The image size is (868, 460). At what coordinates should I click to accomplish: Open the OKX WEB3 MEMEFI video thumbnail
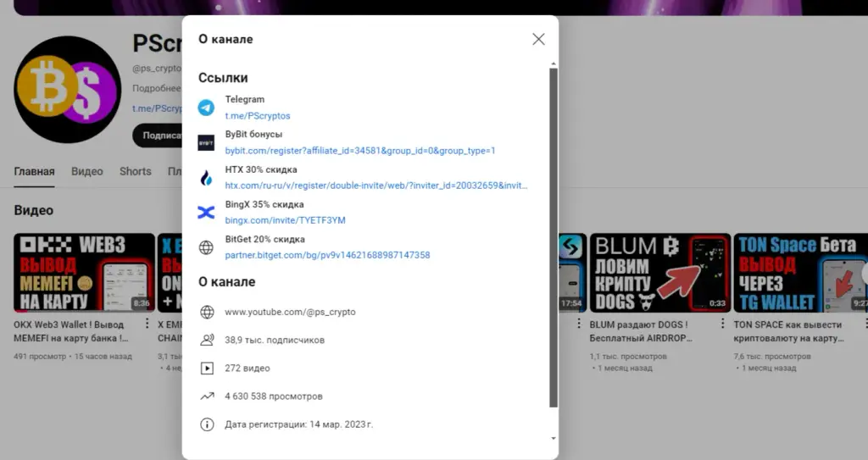[84, 273]
